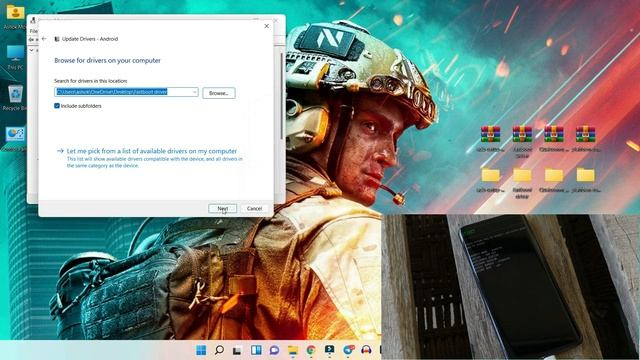Choose Let me pick from available drivers
640x360 pixels.
(151, 151)
